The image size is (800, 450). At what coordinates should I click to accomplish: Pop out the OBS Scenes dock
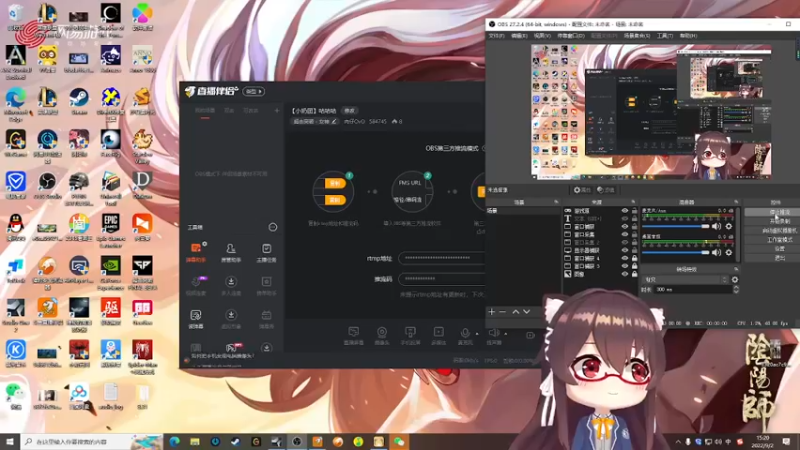(x=556, y=202)
